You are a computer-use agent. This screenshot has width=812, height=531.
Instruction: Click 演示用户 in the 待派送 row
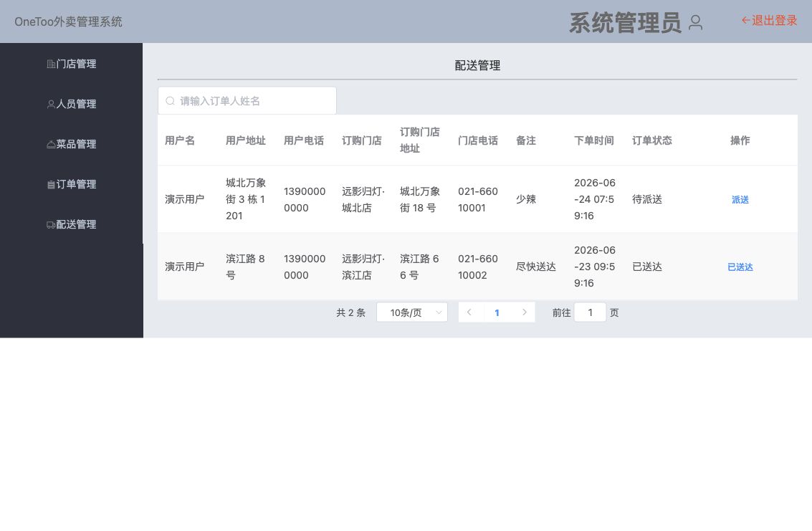(x=184, y=199)
